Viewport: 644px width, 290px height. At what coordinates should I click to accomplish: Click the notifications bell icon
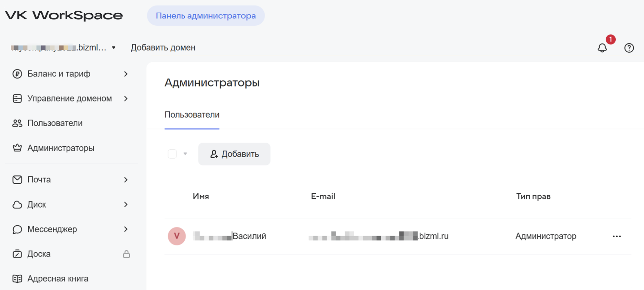[602, 48]
